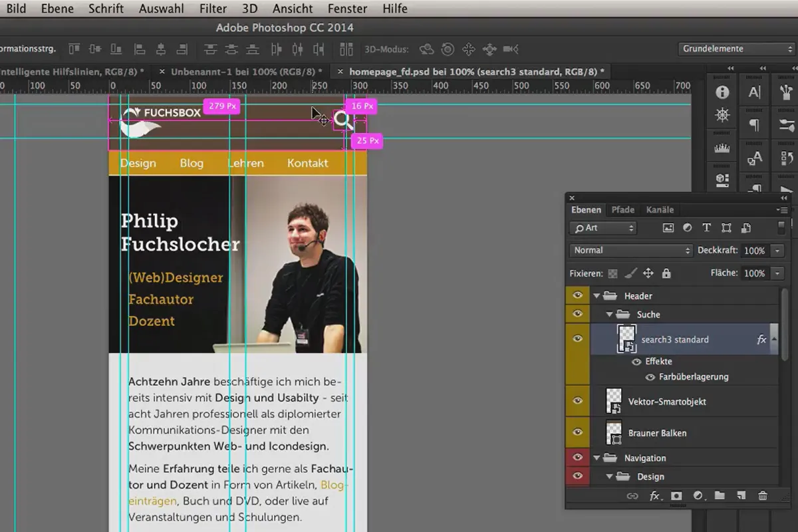This screenshot has width=798, height=532.
Task: Click the align left edges icon
Action: [140, 49]
